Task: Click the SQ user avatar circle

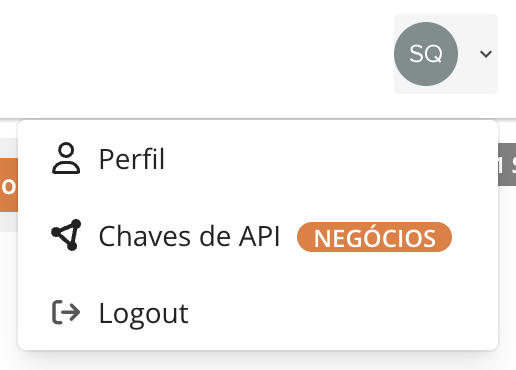Action: pyautogui.click(x=426, y=54)
